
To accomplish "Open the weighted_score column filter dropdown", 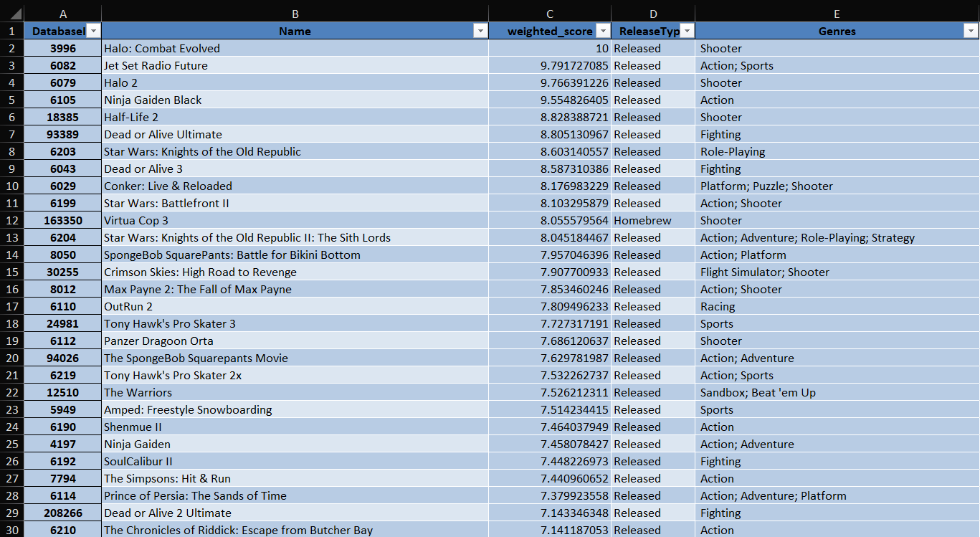I will (x=603, y=31).
